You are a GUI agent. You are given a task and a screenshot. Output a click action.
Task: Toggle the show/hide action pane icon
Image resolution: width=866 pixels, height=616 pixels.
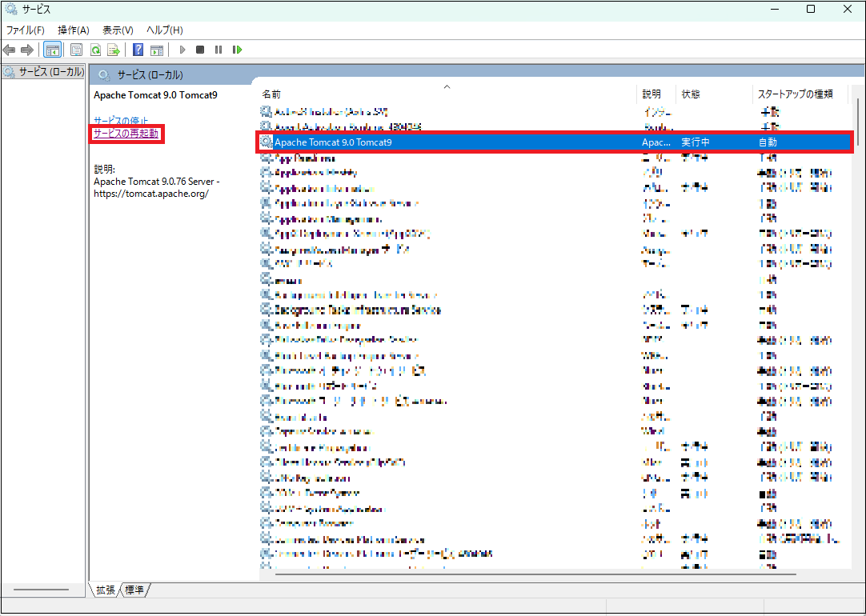point(157,50)
